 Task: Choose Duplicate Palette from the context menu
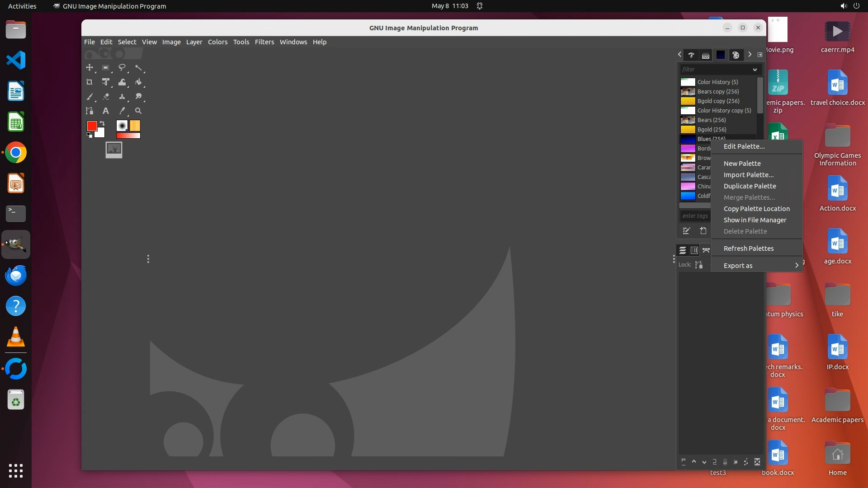[x=750, y=186]
